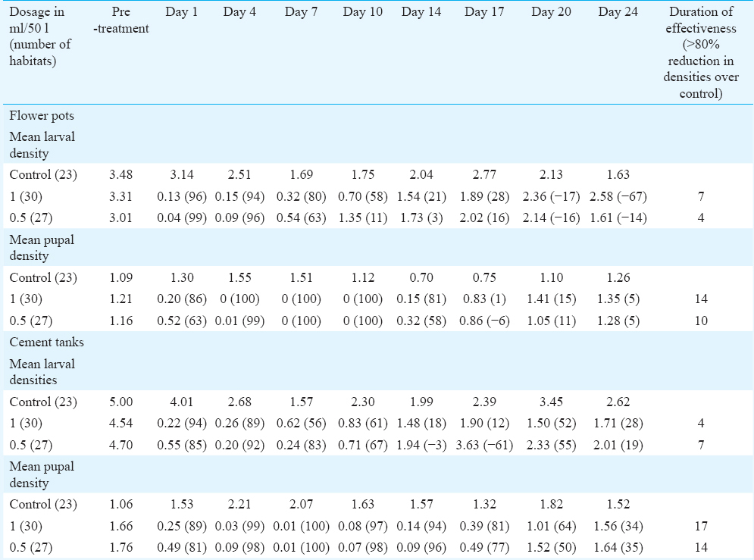The height and width of the screenshot is (560, 754).
Task: Click the cell '0.24 (83)'
Action: click(301, 445)
